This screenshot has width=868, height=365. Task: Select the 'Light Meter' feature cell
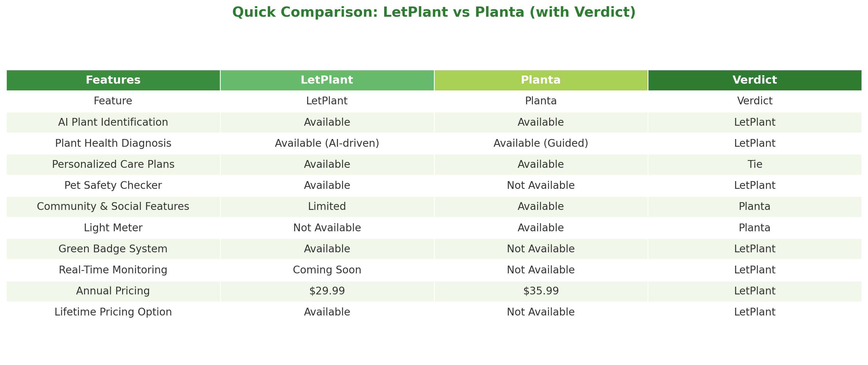coord(113,228)
